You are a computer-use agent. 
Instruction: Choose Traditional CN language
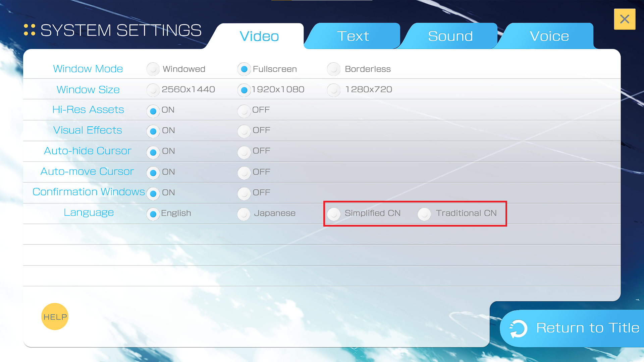[x=424, y=214]
